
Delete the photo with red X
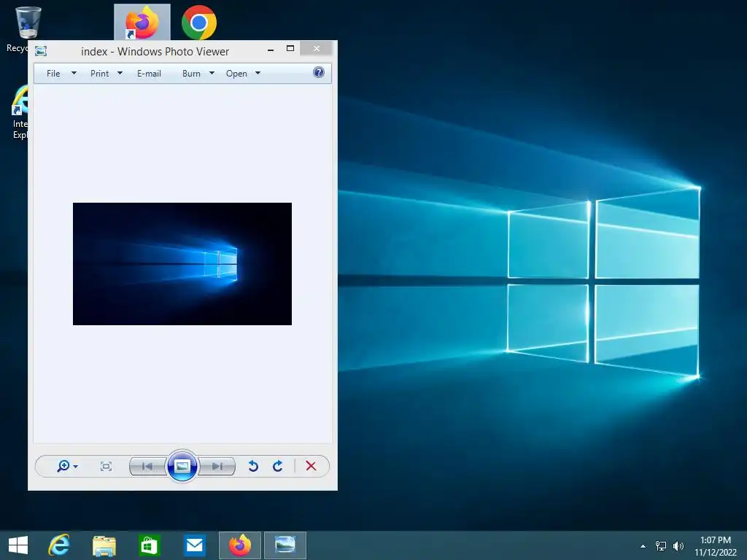coord(311,466)
